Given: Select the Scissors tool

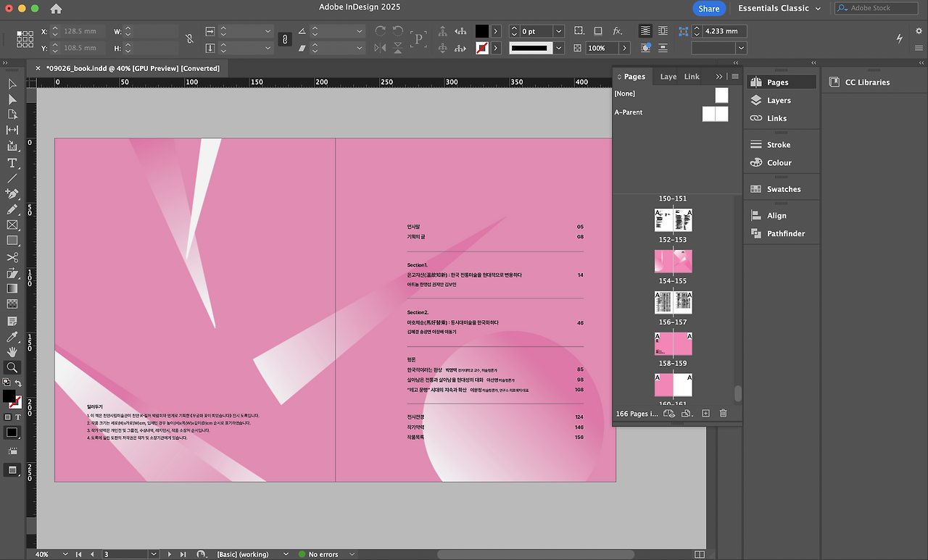Looking at the screenshot, I should coord(12,257).
